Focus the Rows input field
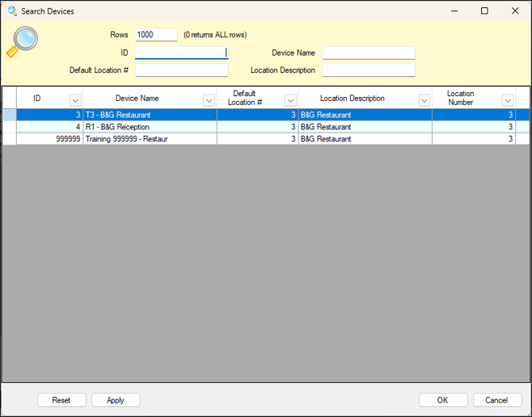 (x=156, y=35)
